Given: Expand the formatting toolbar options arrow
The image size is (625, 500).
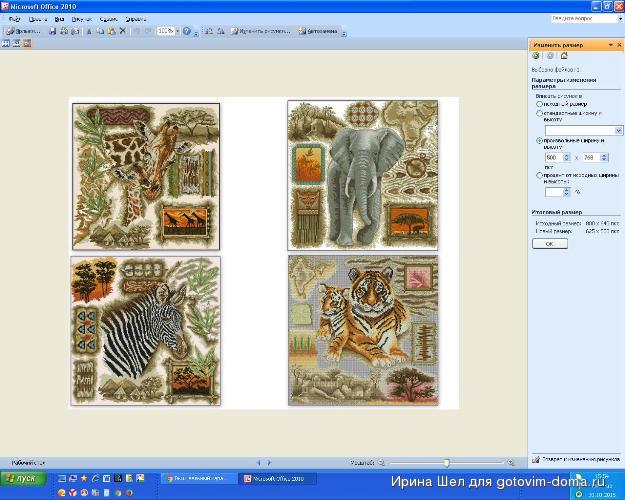Looking at the screenshot, I should click(x=344, y=33).
